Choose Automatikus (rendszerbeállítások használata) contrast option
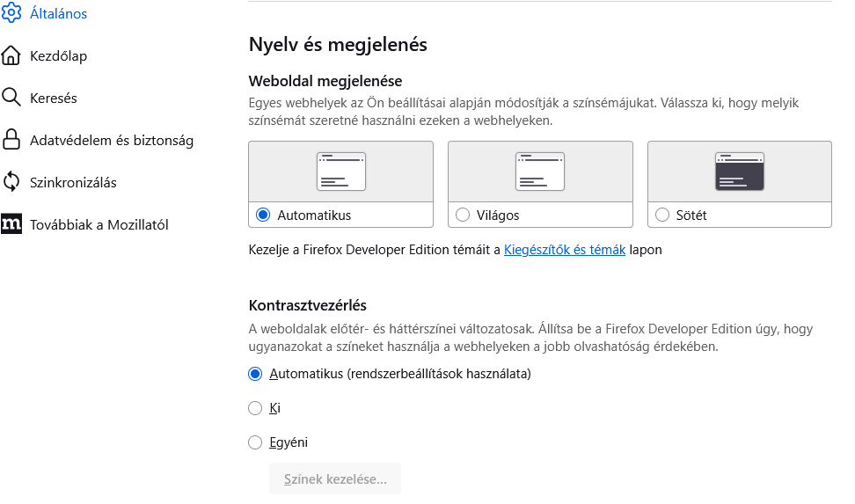 click(x=254, y=374)
